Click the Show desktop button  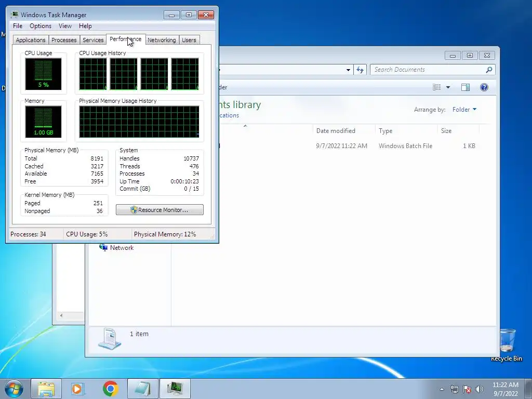(x=528, y=389)
